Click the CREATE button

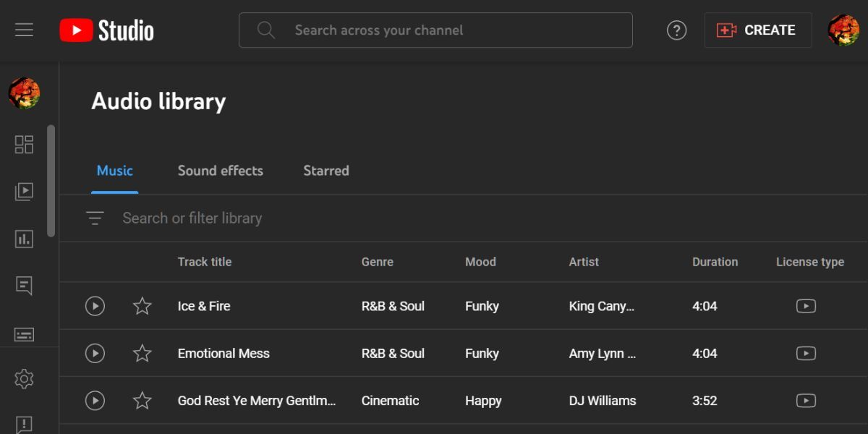pos(757,30)
